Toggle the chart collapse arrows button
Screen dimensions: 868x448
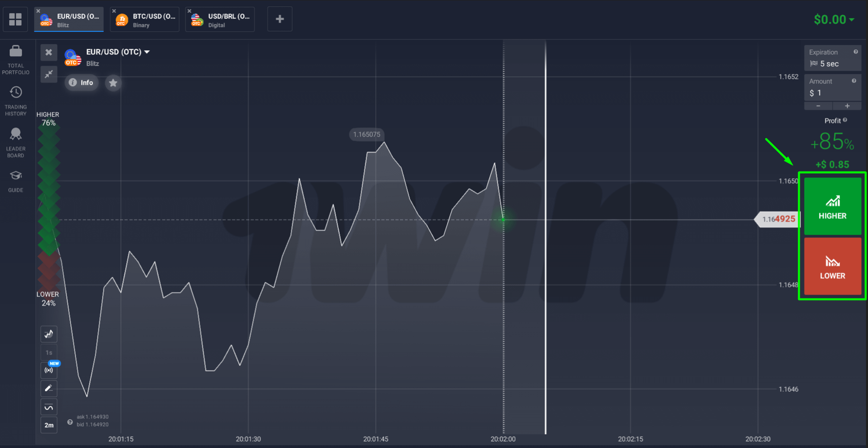(49, 74)
